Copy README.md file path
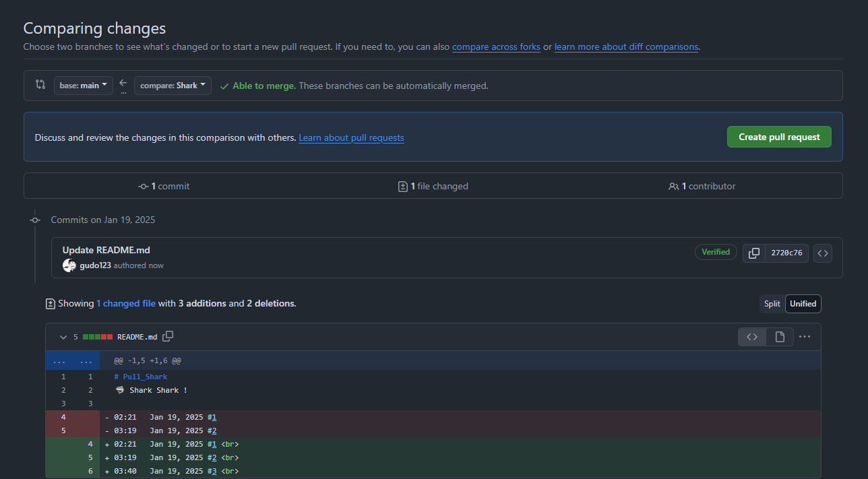 168,336
